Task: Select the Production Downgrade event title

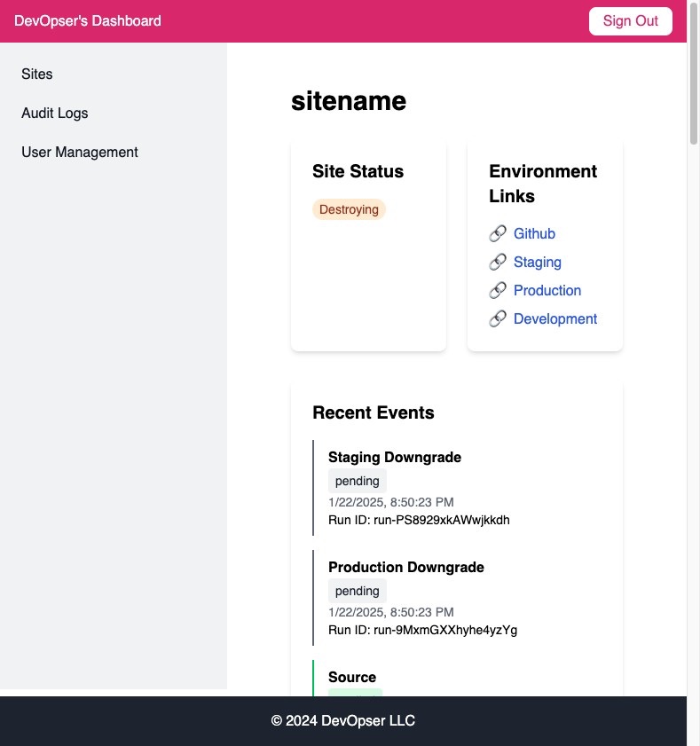Action: [406, 567]
